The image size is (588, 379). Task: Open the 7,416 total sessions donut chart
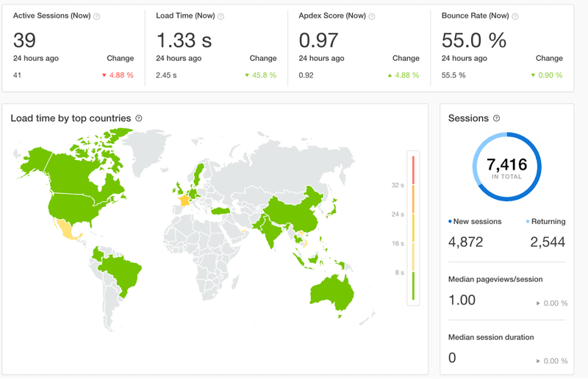(x=506, y=167)
